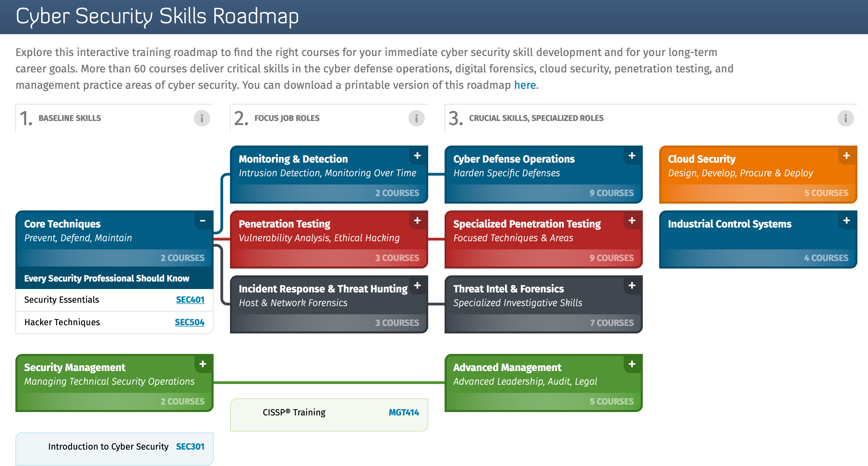Open the MGT414 course link
The image size is (868, 466).
pyautogui.click(x=404, y=412)
